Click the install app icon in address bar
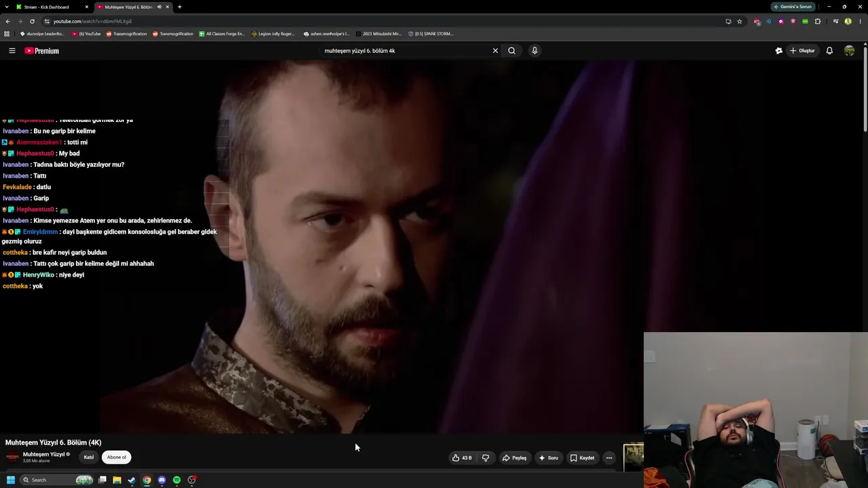 click(728, 22)
